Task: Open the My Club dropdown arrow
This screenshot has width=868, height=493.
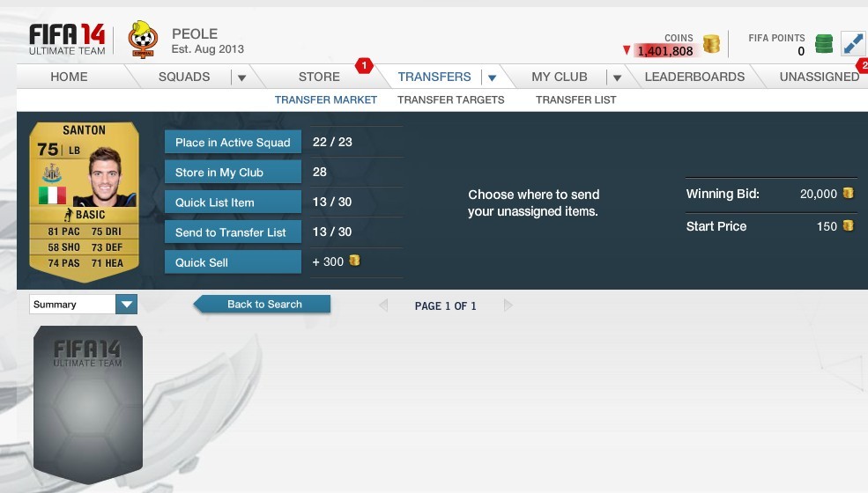Action: pyautogui.click(x=617, y=78)
